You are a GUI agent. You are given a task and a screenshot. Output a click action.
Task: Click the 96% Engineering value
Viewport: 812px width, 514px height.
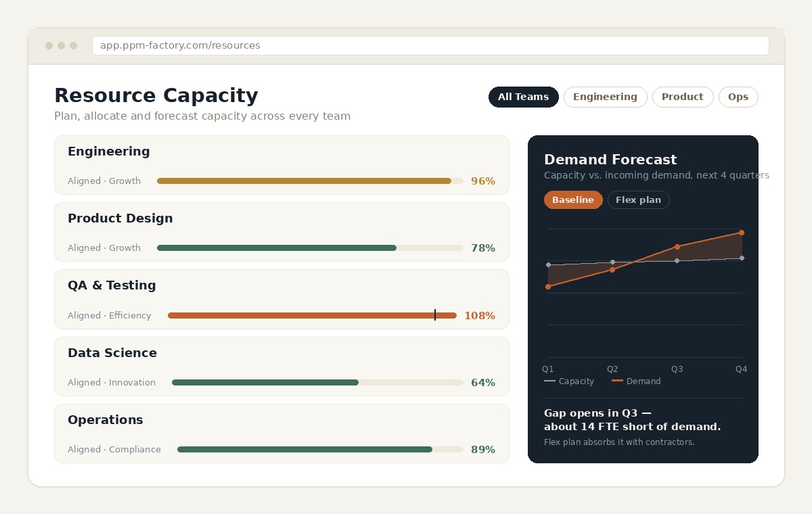click(x=483, y=181)
